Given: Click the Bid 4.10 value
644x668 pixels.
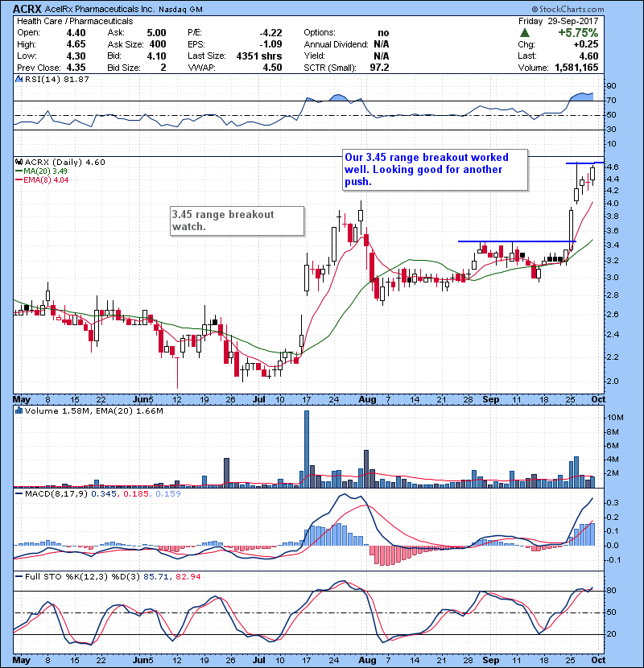Looking at the screenshot, I should pyautogui.click(x=156, y=56).
